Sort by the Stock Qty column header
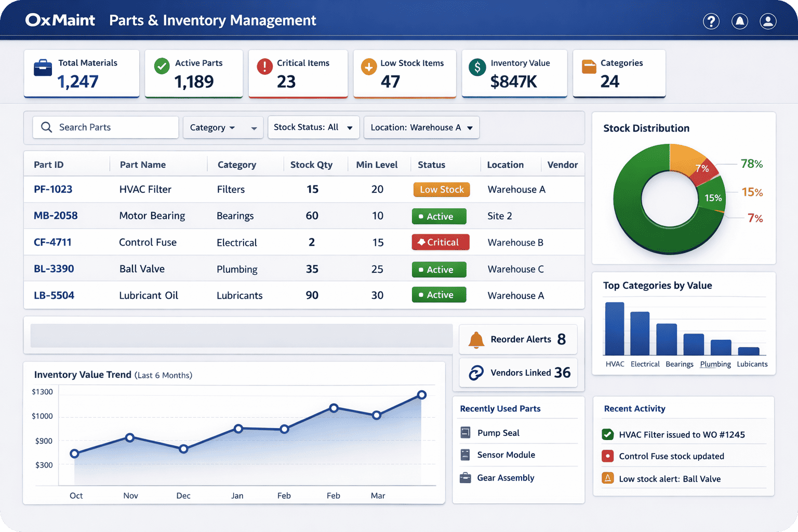 [311, 165]
